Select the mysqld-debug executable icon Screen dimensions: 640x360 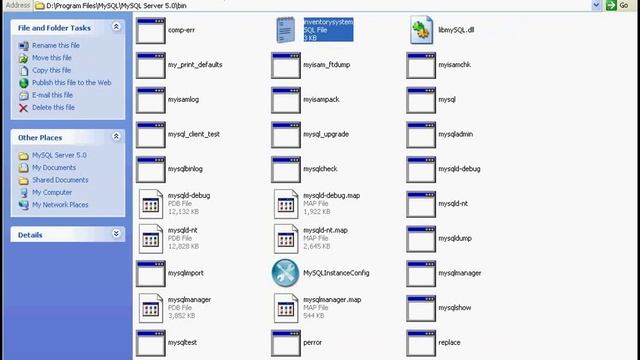pyautogui.click(x=421, y=169)
